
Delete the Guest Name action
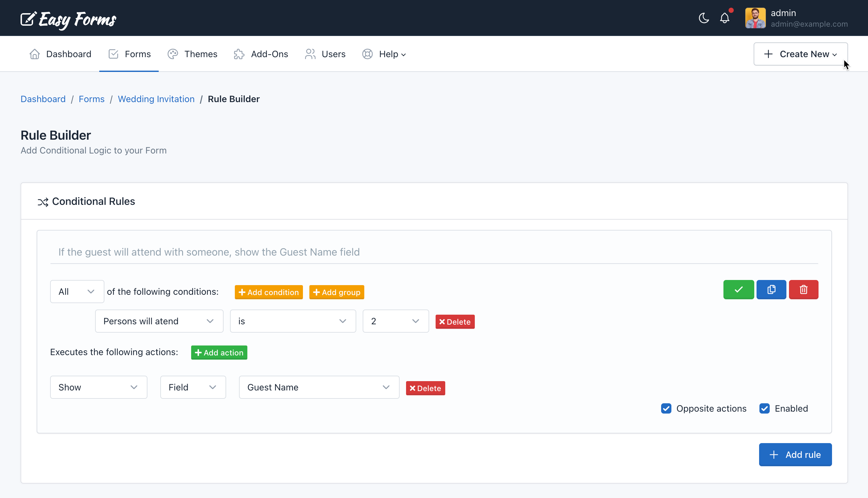[x=426, y=388]
